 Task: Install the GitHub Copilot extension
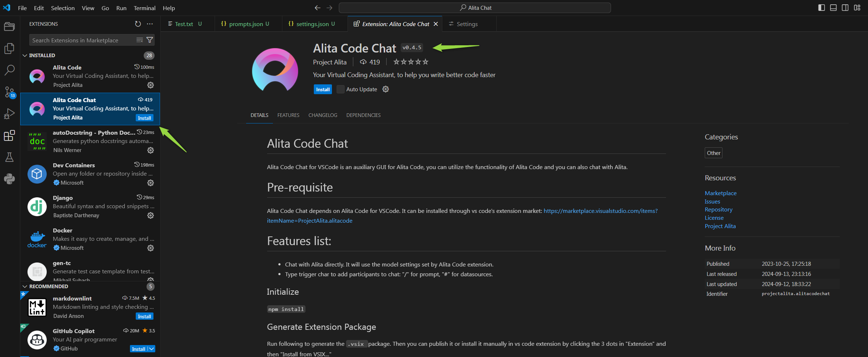coord(139,349)
